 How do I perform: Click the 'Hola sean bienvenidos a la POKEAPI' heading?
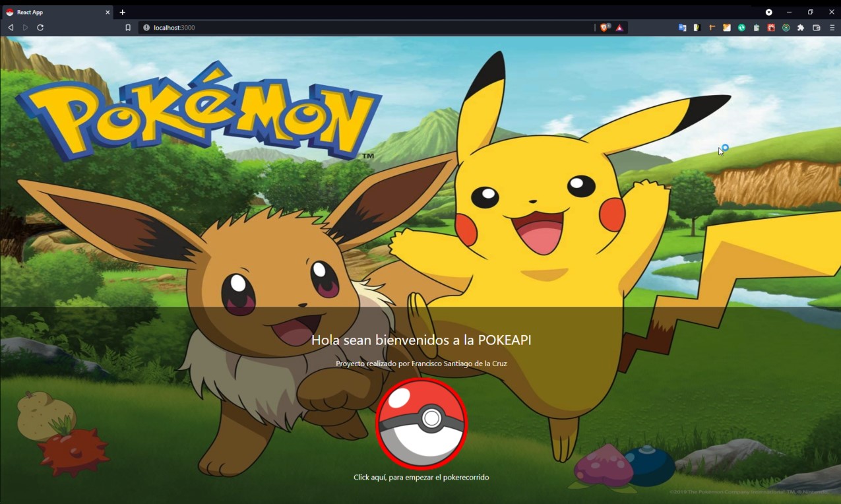tap(421, 340)
